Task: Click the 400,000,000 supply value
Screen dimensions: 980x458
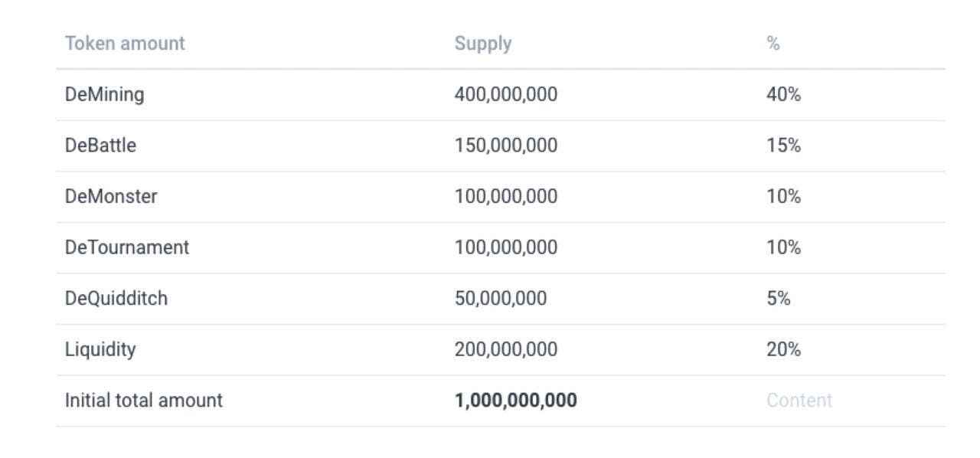Action: coord(506,95)
